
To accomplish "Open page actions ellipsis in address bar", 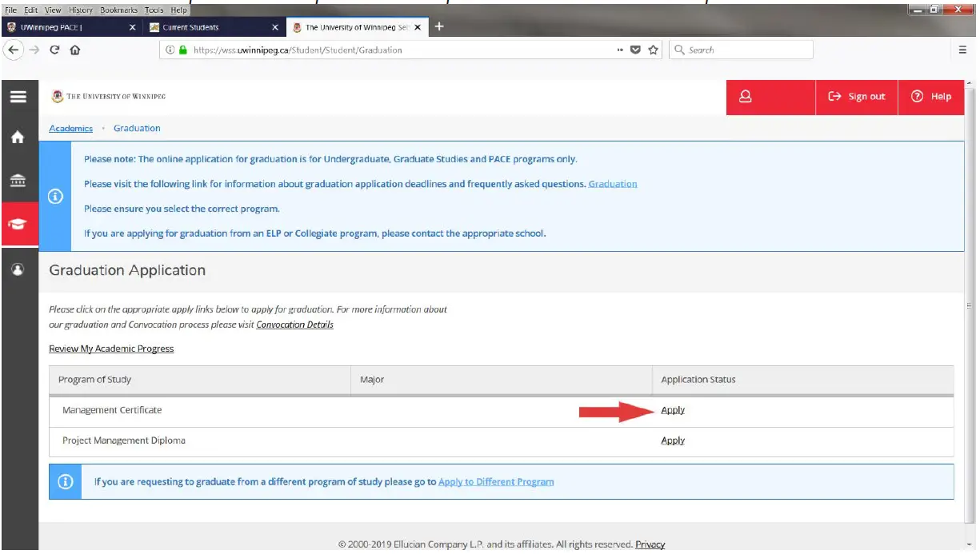I will (620, 50).
